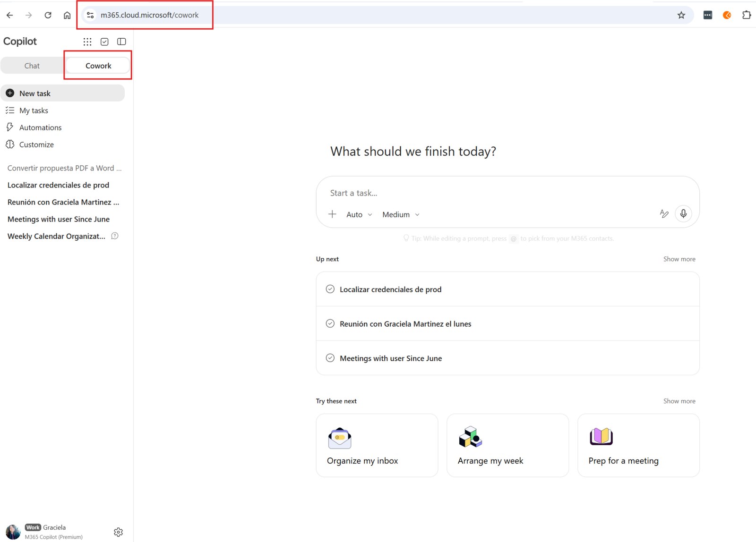Open Reunión con Graciela Martinez in sidebar
This screenshot has width=756, height=542.
tap(63, 202)
